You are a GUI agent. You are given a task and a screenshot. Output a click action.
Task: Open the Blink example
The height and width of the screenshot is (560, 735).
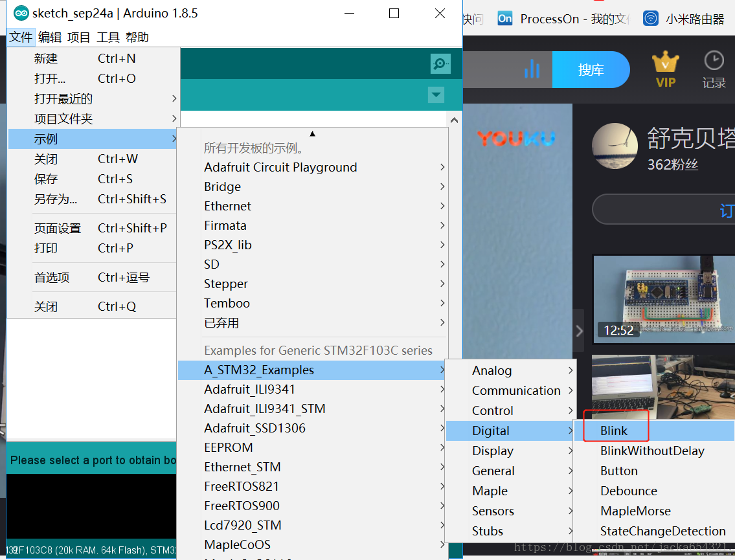[x=655, y=431]
